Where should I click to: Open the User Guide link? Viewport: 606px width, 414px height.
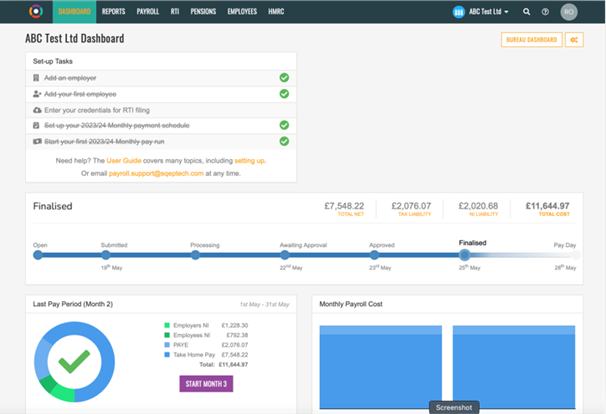tap(124, 160)
